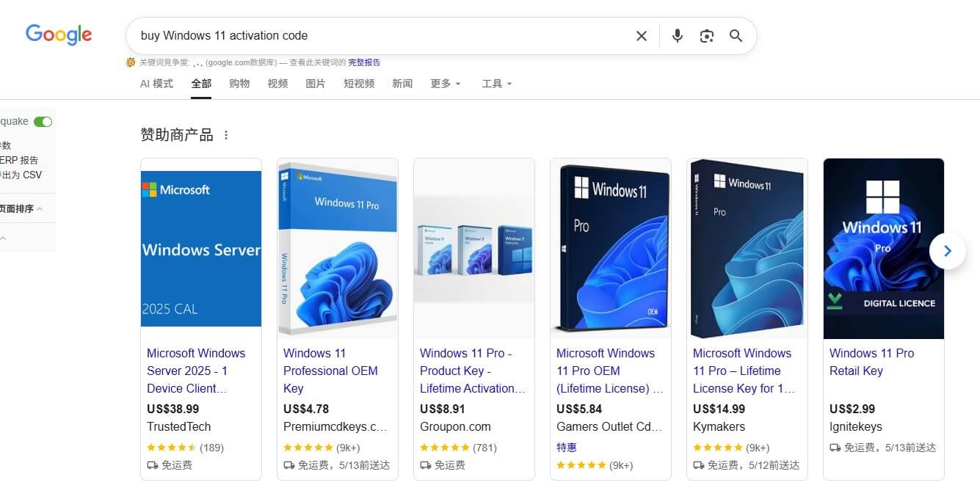Submit search with magnifying glass icon
This screenshot has width=980, height=499.
[736, 36]
